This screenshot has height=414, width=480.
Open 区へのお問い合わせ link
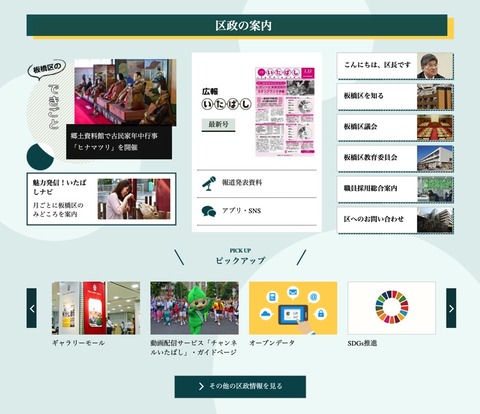pyautogui.click(x=395, y=219)
